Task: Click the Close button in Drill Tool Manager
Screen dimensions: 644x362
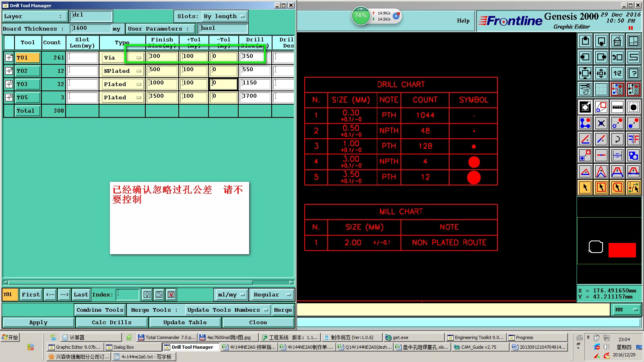Action: coord(258,323)
